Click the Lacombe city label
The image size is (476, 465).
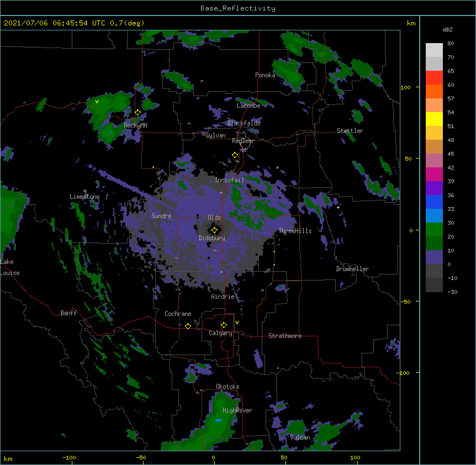[248, 105]
